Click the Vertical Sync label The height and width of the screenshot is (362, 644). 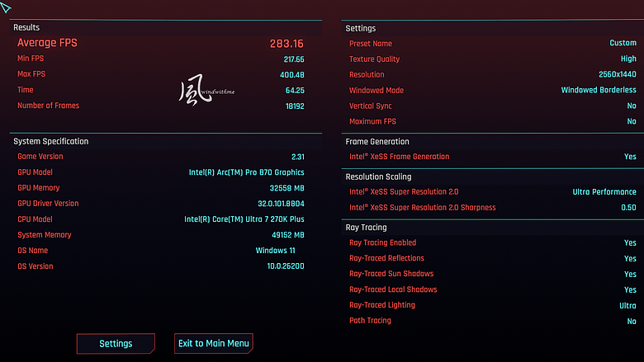pyautogui.click(x=370, y=106)
